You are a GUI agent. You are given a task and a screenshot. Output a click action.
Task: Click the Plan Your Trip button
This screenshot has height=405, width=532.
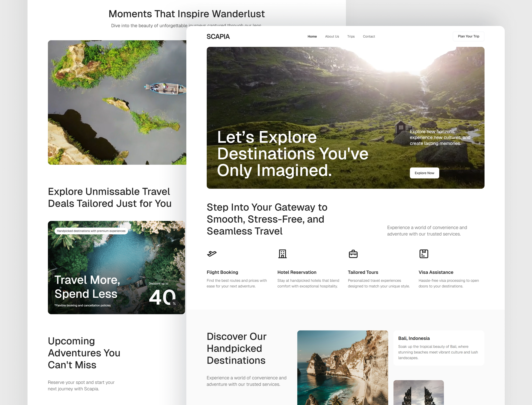pyautogui.click(x=468, y=36)
